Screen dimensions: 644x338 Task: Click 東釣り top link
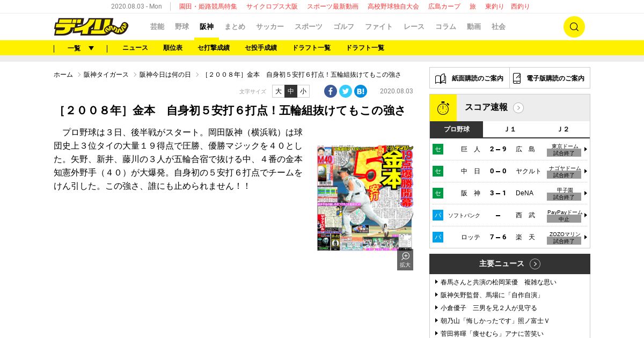[x=494, y=6]
